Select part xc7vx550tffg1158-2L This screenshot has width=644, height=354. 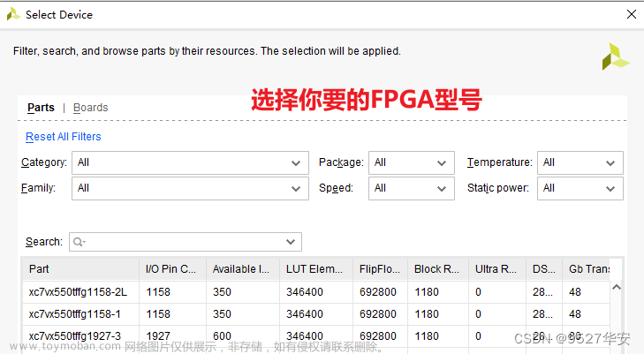pos(78,292)
